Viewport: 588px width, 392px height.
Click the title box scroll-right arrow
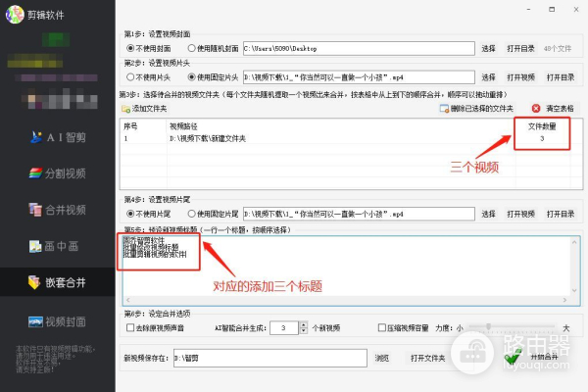coord(564,300)
